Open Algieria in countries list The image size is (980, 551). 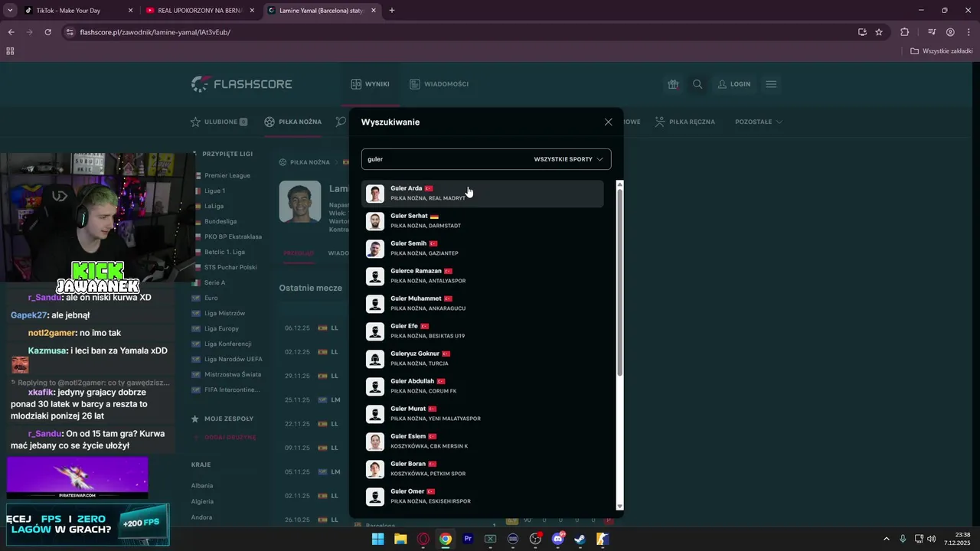point(202,501)
